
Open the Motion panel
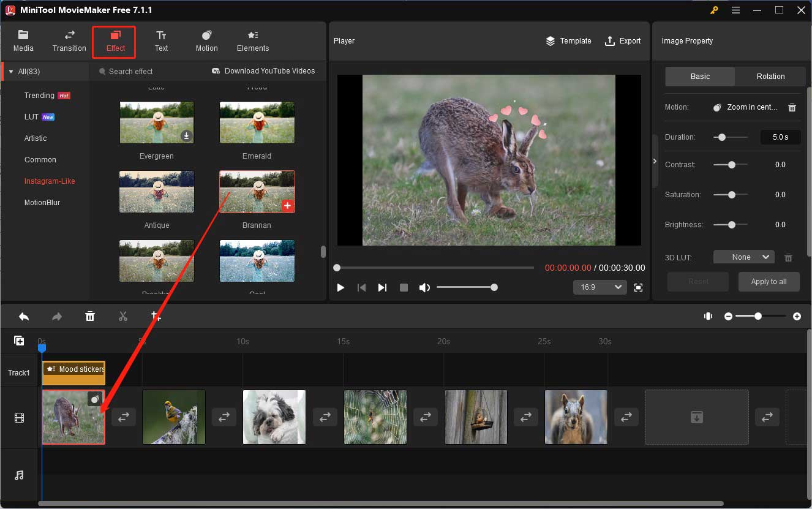pos(206,40)
